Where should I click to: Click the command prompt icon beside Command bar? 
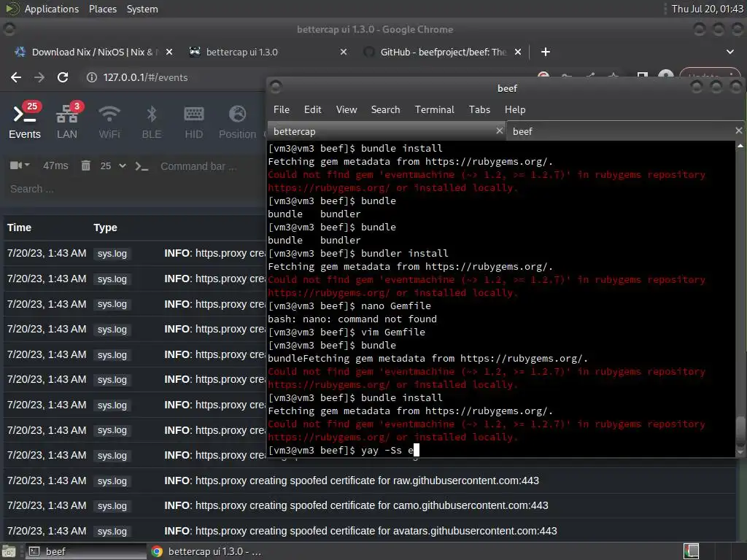tap(142, 166)
